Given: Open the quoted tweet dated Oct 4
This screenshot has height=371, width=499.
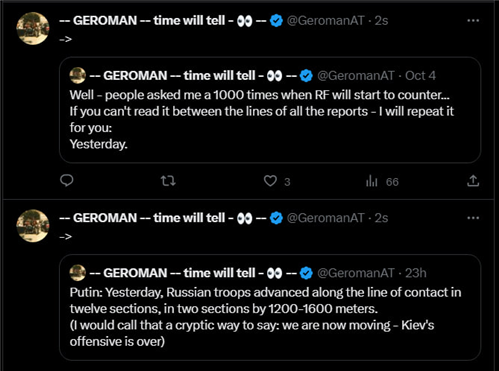Looking at the screenshot, I should click(x=270, y=110).
